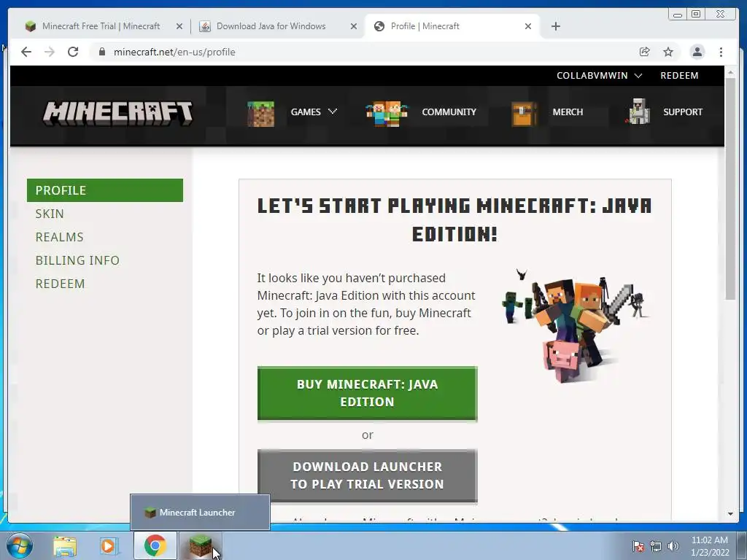Image resolution: width=747 pixels, height=560 pixels.
Task: Reload the page with refresh icon
Action: pos(73,52)
